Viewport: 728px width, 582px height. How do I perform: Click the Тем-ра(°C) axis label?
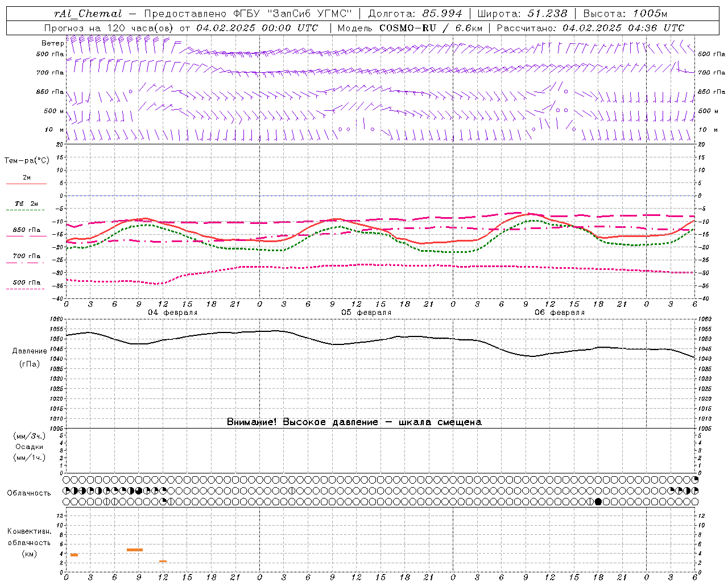27,161
